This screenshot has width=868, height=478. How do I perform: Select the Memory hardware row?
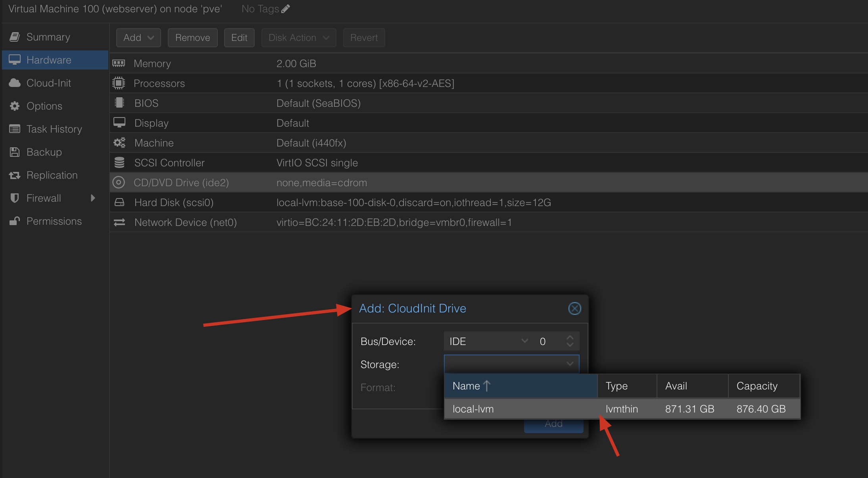click(489, 64)
